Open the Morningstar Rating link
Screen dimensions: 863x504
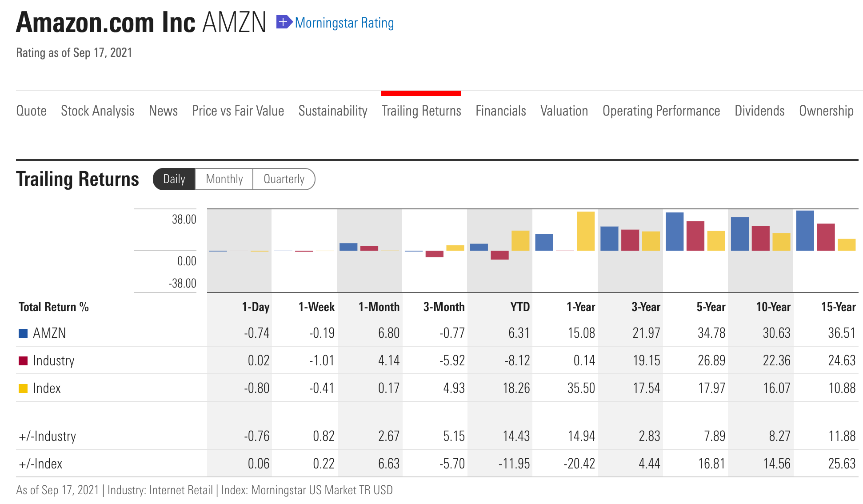click(x=344, y=23)
